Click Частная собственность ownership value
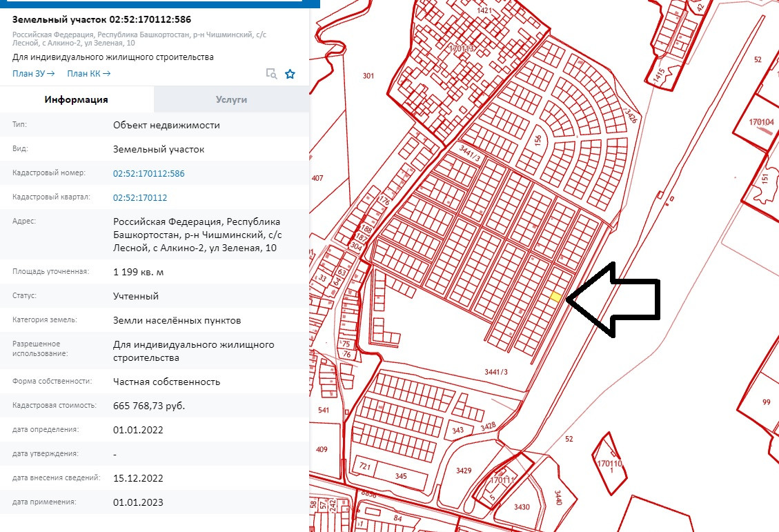Image resolution: width=779 pixels, height=532 pixels. pos(166,382)
